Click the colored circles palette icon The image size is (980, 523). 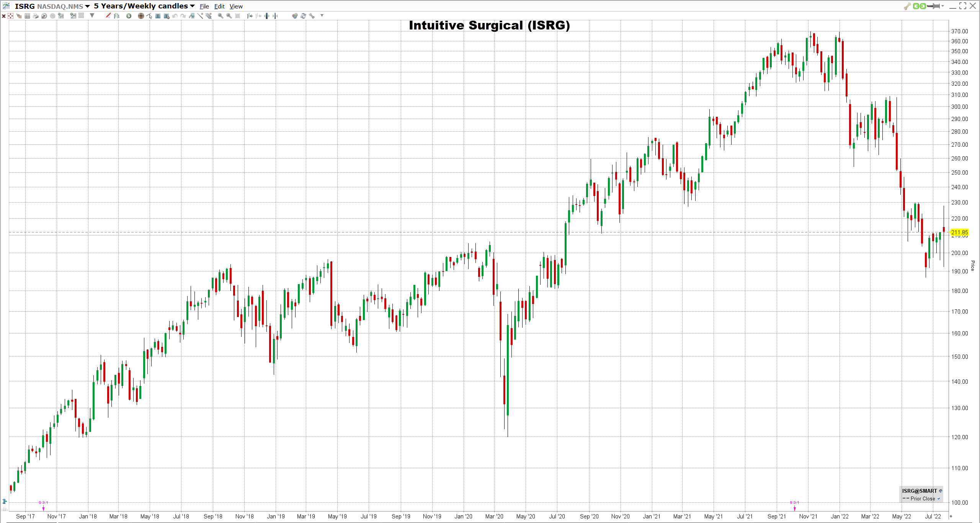[294, 16]
